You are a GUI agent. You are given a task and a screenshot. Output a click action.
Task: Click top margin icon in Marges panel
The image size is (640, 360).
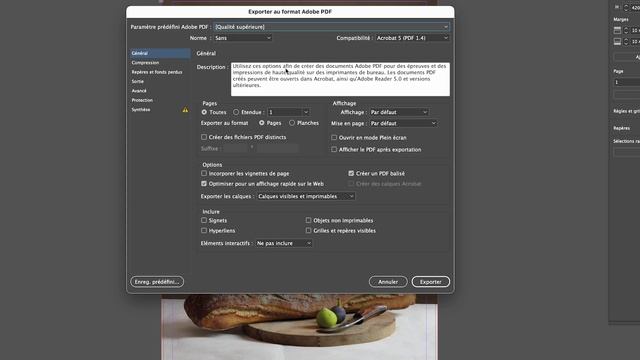click(617, 30)
